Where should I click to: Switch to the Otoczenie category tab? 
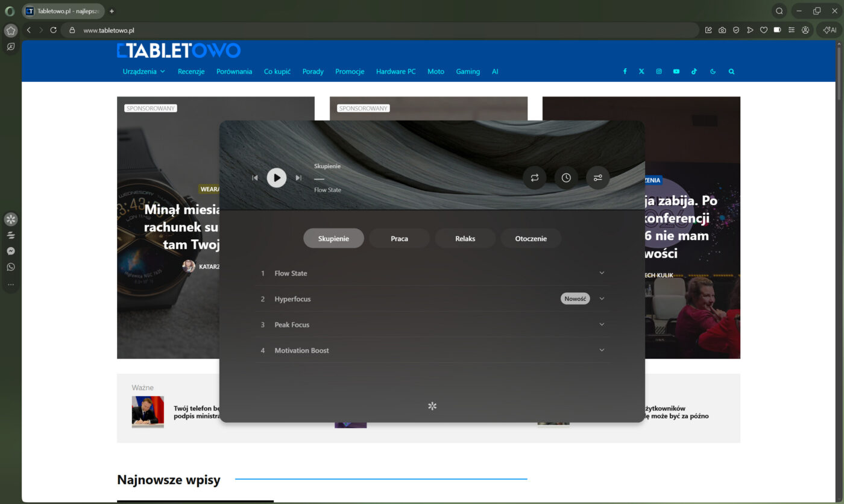(531, 238)
